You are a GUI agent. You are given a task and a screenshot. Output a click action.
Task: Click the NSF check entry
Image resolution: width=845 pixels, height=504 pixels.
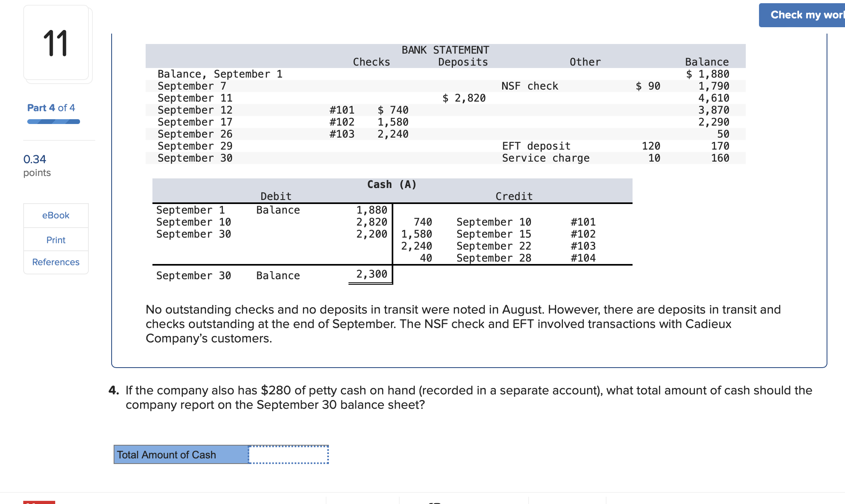(x=530, y=86)
